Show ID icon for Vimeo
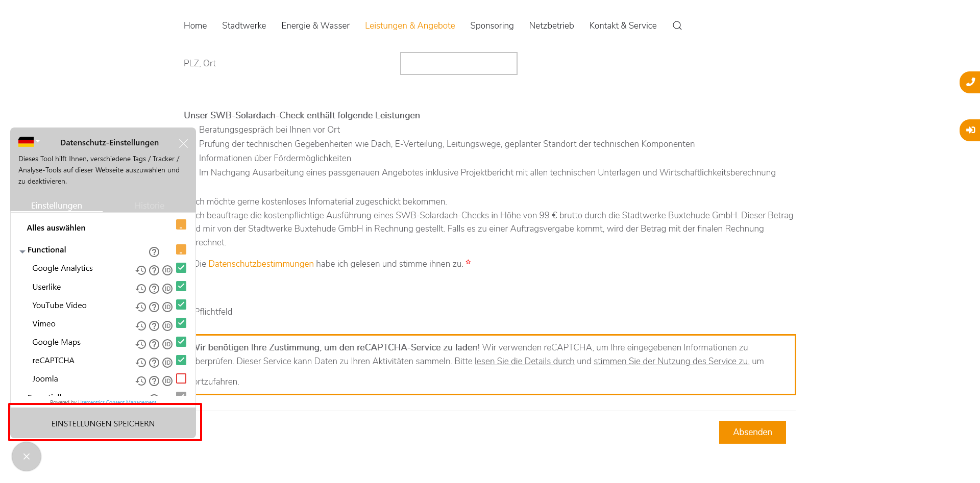Image resolution: width=980 pixels, height=483 pixels. [x=167, y=326]
